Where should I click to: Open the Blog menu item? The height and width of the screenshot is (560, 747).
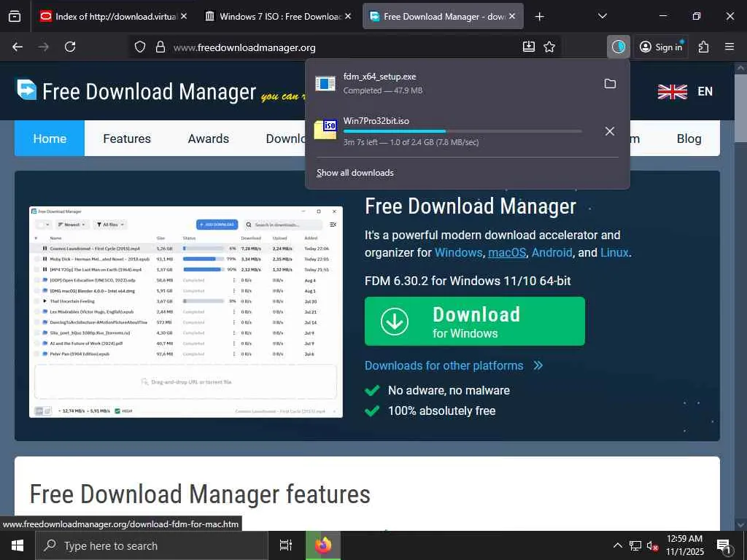pos(689,138)
